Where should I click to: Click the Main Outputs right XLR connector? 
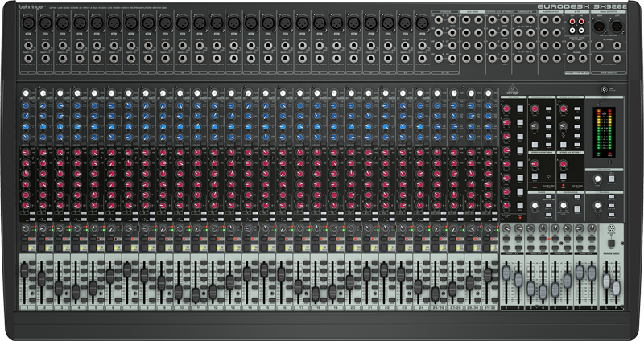point(616,27)
